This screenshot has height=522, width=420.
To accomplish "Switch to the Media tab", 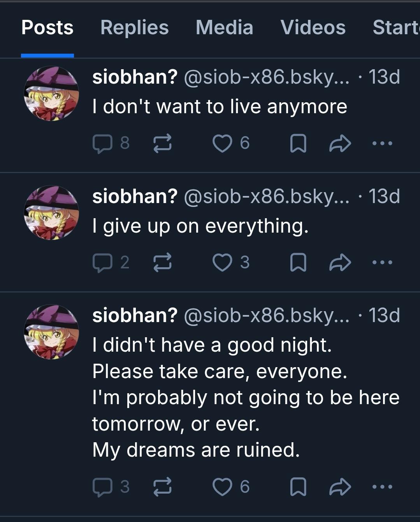I will [x=224, y=28].
